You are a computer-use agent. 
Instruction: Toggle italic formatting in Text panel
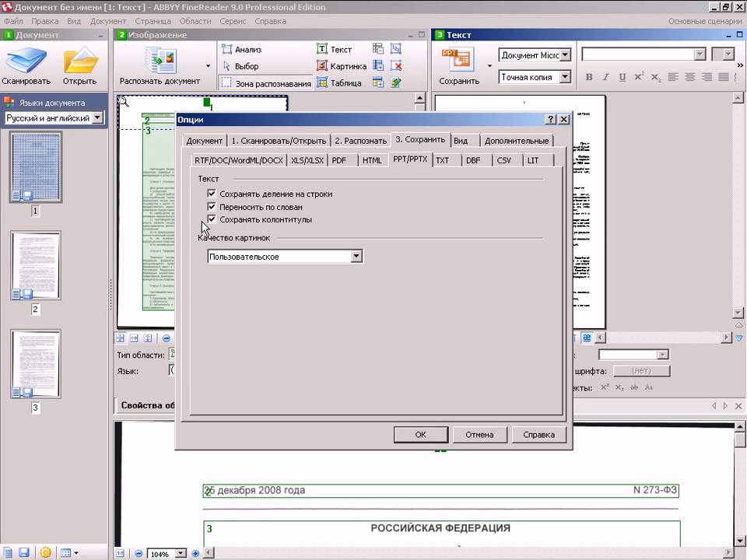click(605, 77)
